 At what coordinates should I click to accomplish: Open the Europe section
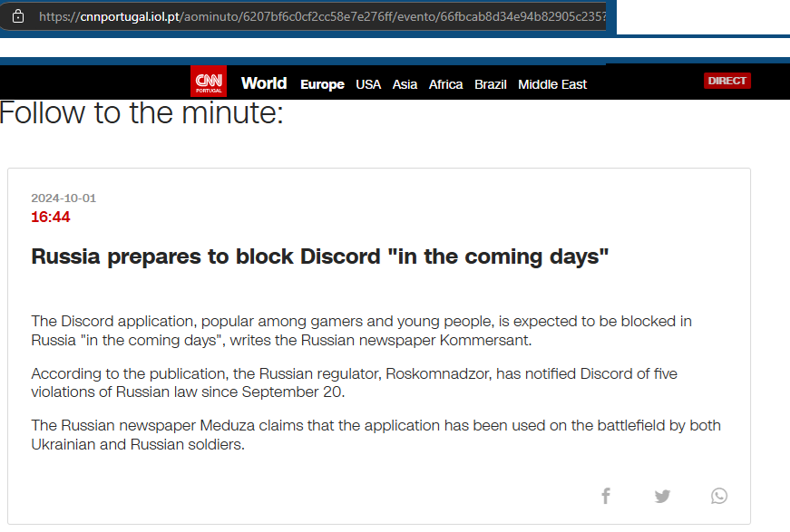323,84
